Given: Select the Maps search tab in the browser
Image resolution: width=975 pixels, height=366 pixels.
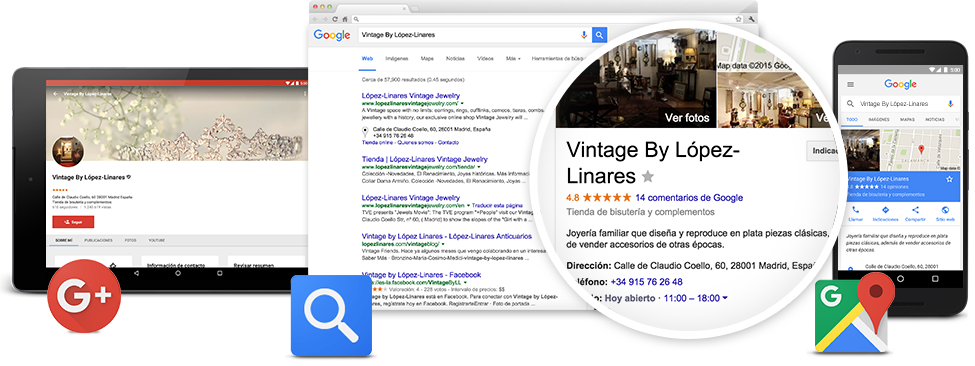Looking at the screenshot, I should [427, 58].
